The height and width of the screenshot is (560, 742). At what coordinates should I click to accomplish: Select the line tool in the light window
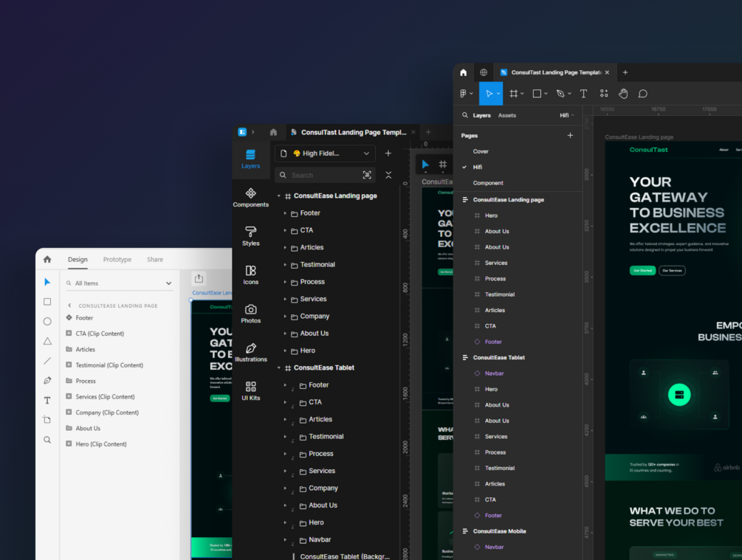click(x=47, y=361)
